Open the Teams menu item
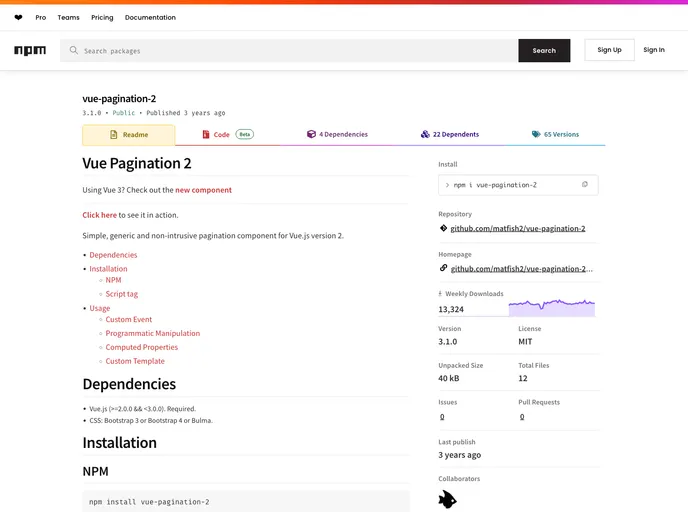Viewport: 688px width, 512px height. 68,18
